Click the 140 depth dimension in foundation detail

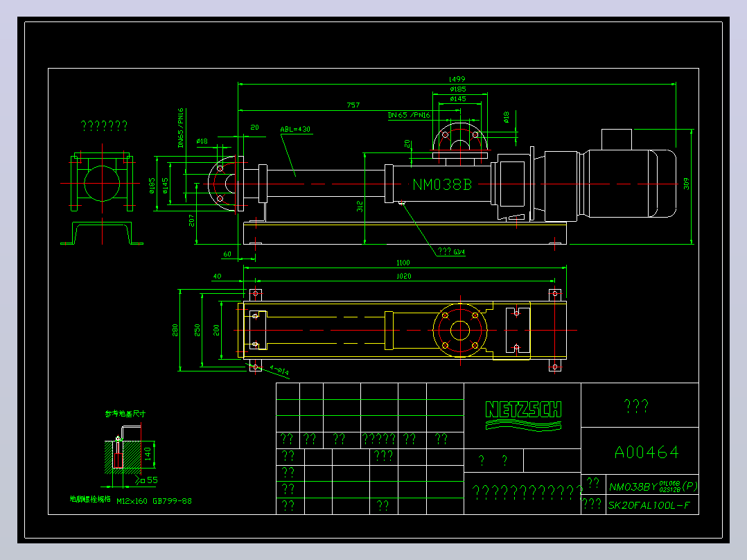[148, 453]
